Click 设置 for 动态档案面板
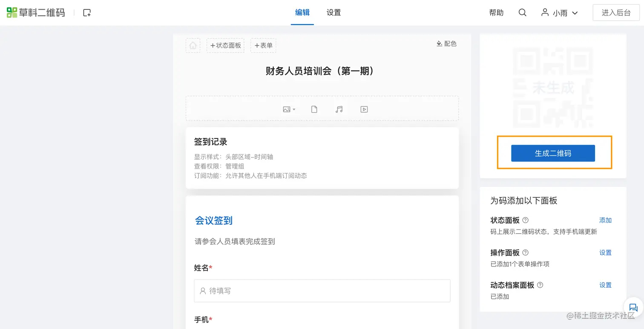 pyautogui.click(x=605, y=285)
